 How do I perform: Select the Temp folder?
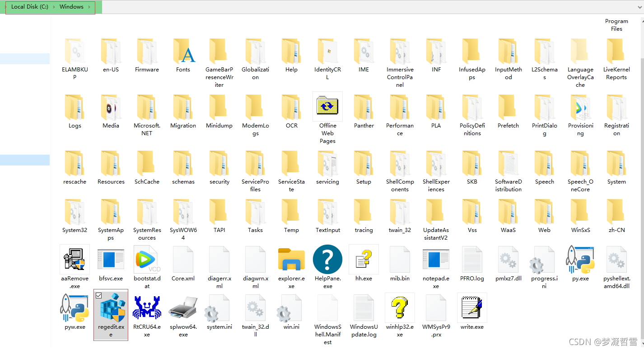click(x=291, y=216)
